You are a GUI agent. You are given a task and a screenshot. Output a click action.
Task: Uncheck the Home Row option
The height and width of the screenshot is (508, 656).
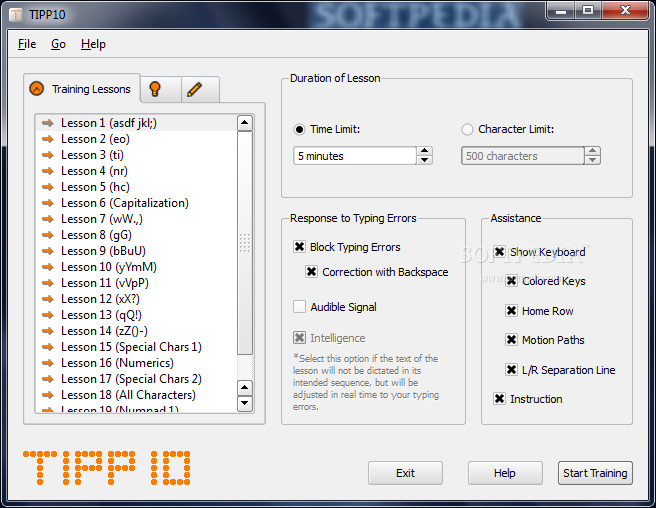coord(511,311)
